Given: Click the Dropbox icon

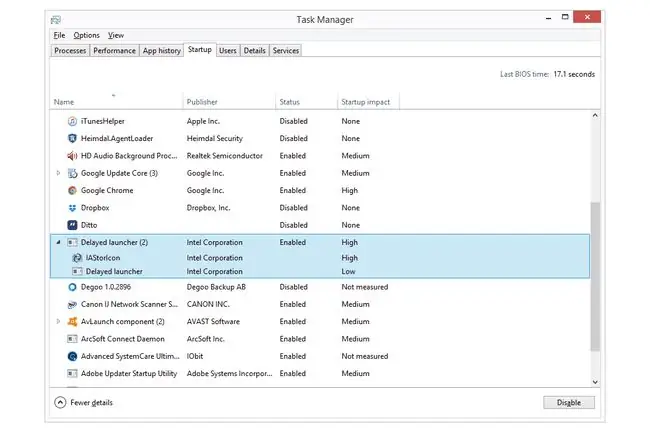Looking at the screenshot, I should coord(72,208).
